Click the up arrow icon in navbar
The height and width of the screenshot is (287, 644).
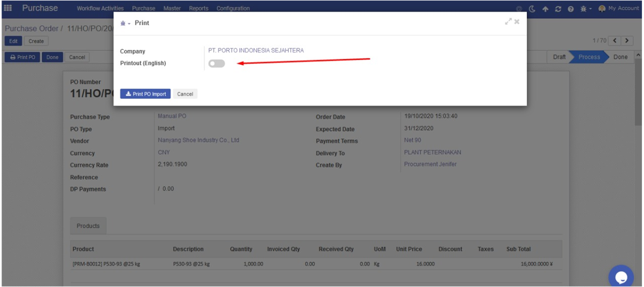tap(545, 9)
